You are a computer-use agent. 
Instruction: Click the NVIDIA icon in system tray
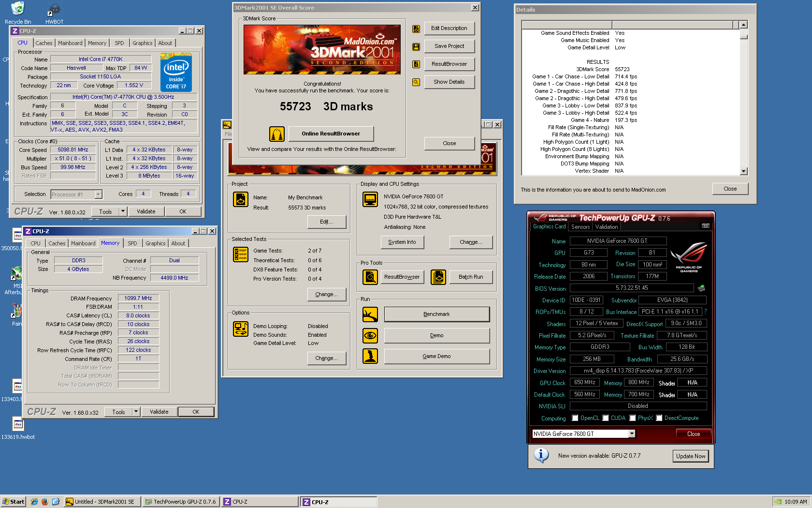click(777, 502)
